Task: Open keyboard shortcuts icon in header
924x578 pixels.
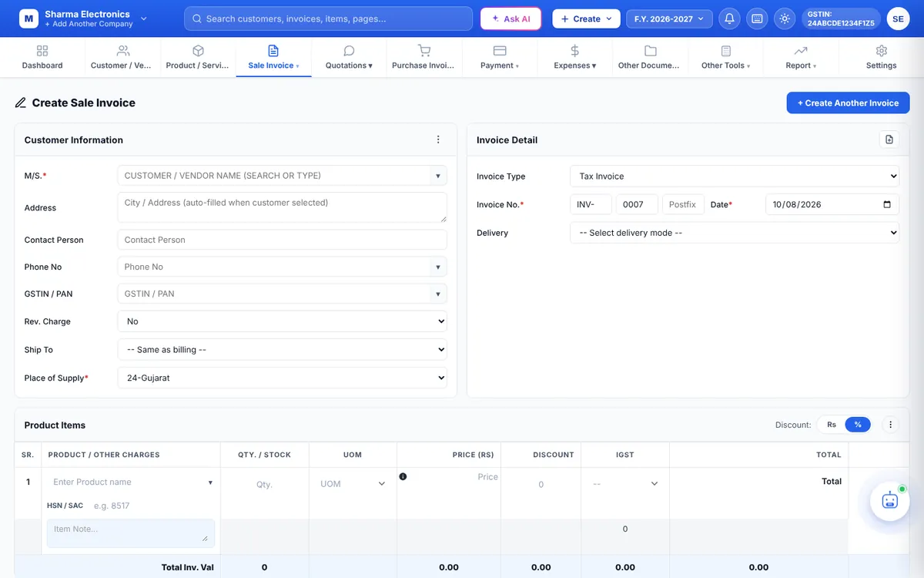Action: click(757, 18)
